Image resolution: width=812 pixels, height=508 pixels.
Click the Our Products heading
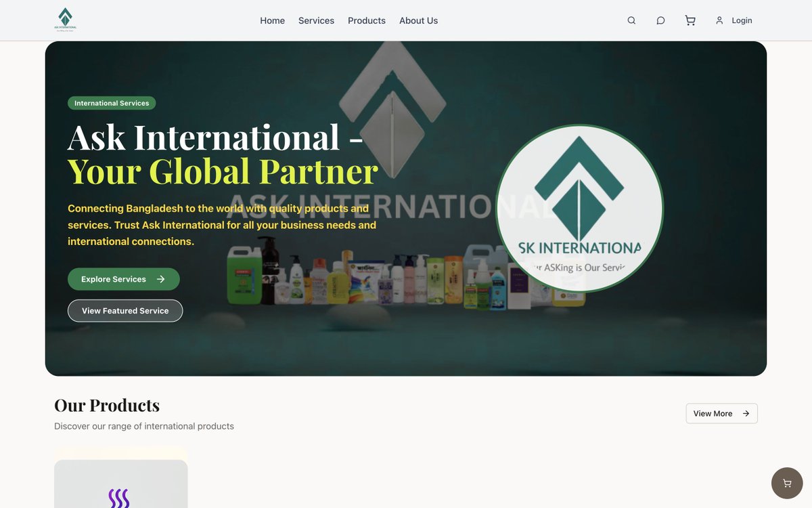(x=107, y=405)
